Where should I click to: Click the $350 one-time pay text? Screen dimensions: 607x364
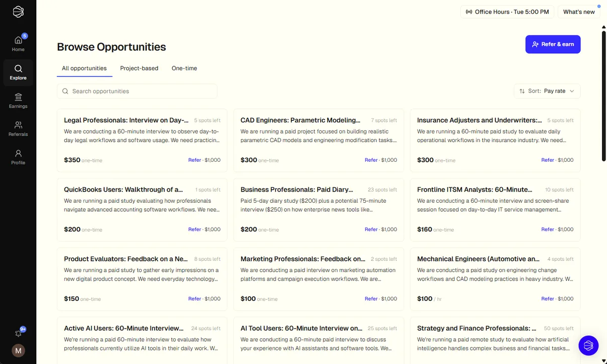83,160
